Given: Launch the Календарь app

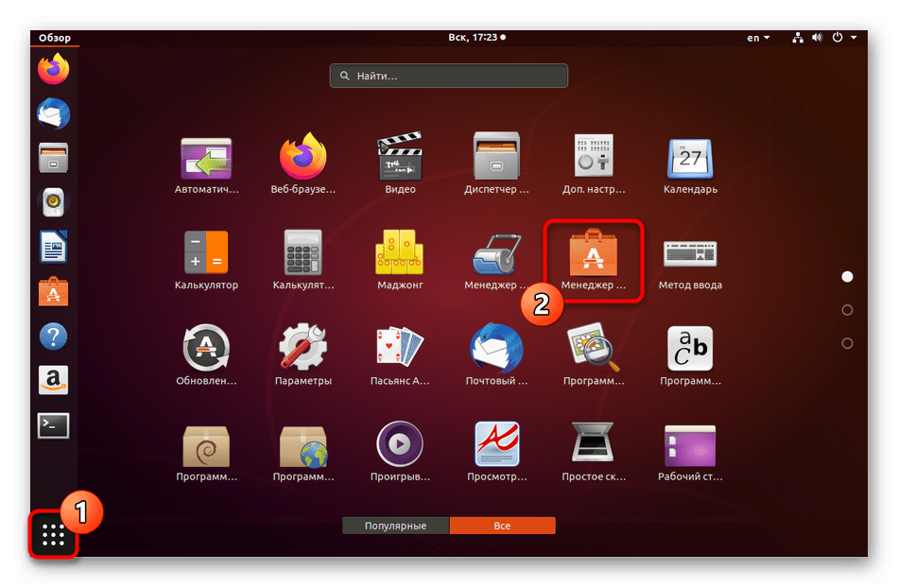Looking at the screenshot, I should coord(690,164).
